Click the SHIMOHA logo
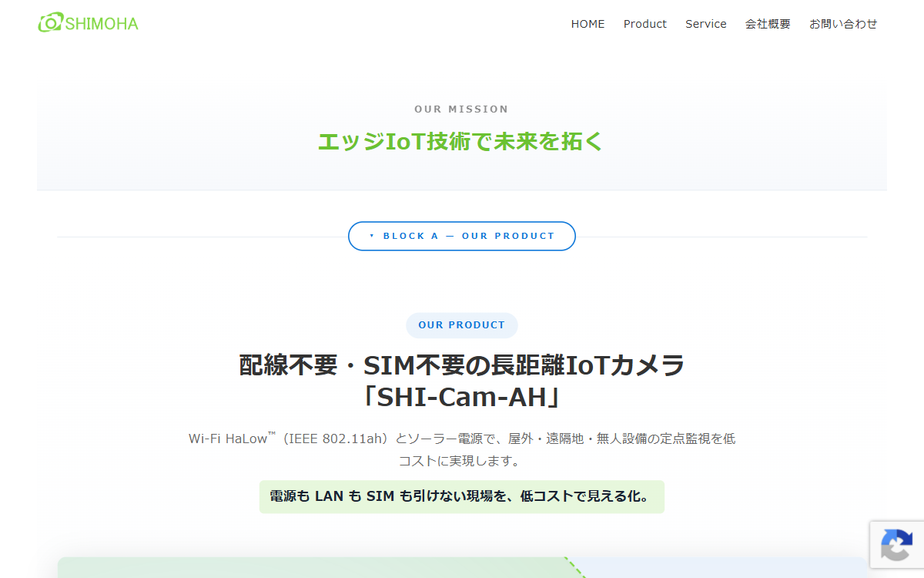This screenshot has height=578, width=924. [88, 23]
